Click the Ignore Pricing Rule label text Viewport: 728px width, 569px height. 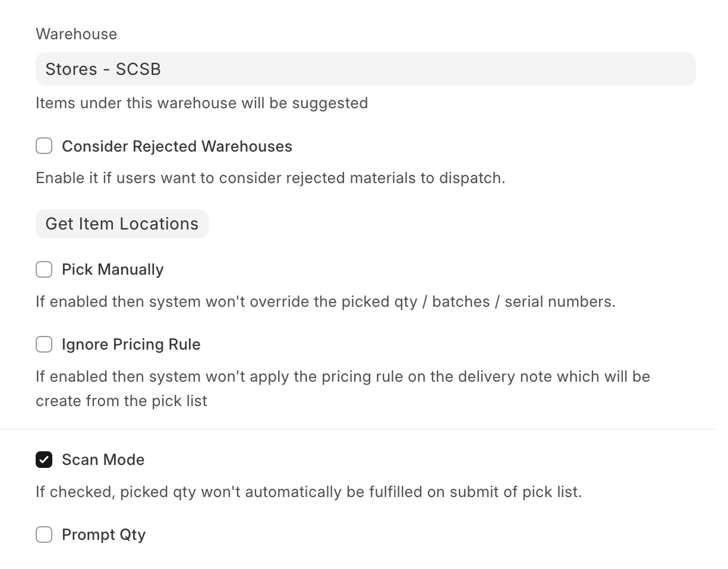click(131, 344)
